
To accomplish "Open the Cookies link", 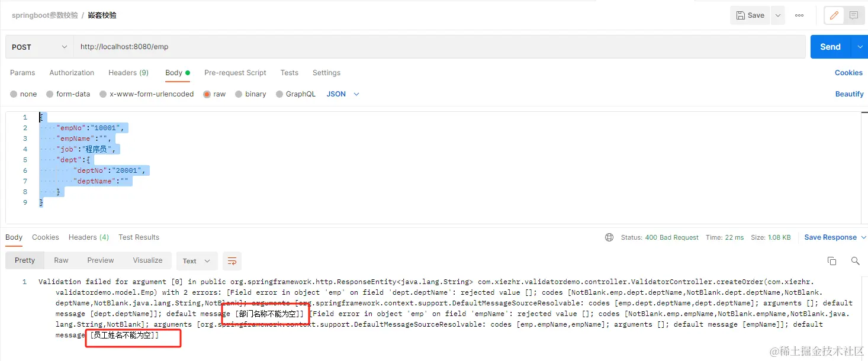I will click(848, 73).
